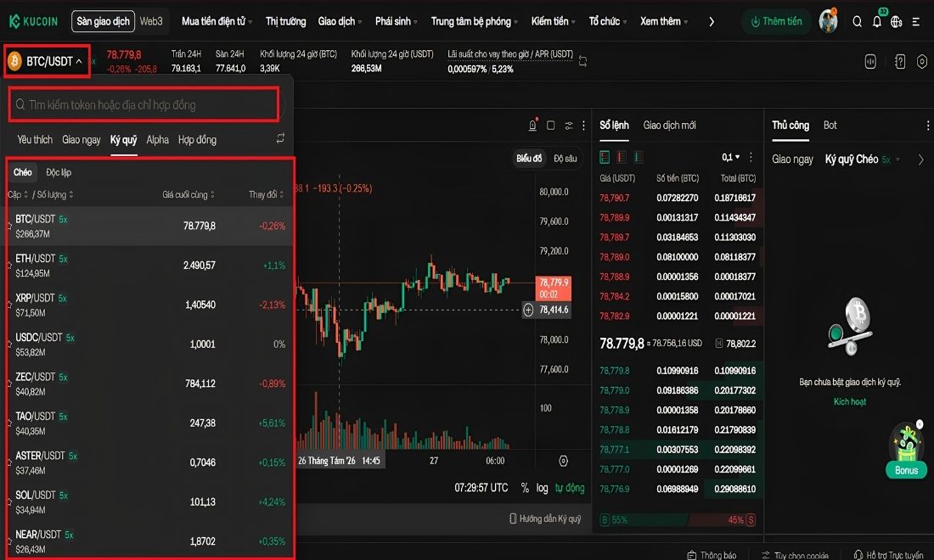Favorite the BTC/USDT pair star

tap(9, 227)
